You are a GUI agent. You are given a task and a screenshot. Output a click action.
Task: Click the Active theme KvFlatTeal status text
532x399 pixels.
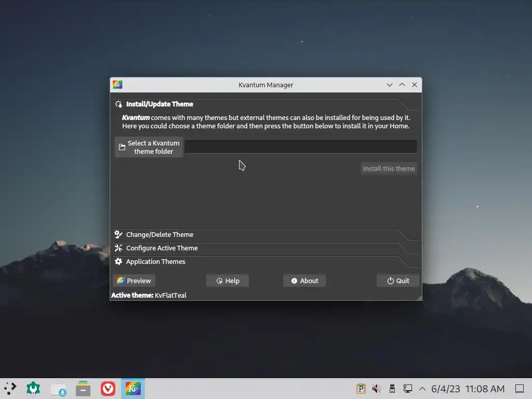pos(149,296)
